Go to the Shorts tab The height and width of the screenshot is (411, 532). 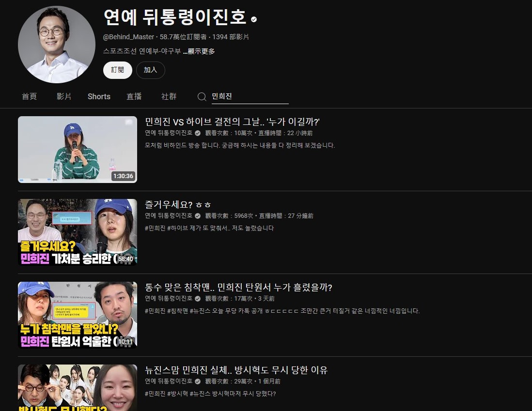pyautogui.click(x=99, y=96)
